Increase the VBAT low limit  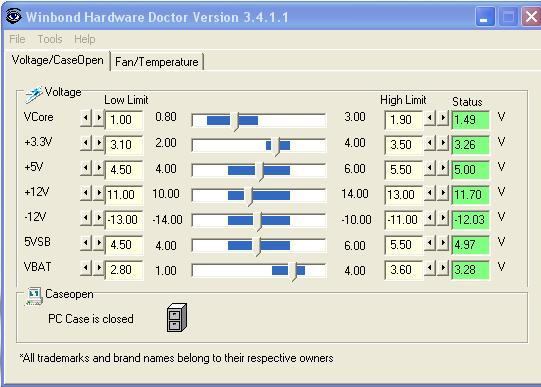pos(99,268)
